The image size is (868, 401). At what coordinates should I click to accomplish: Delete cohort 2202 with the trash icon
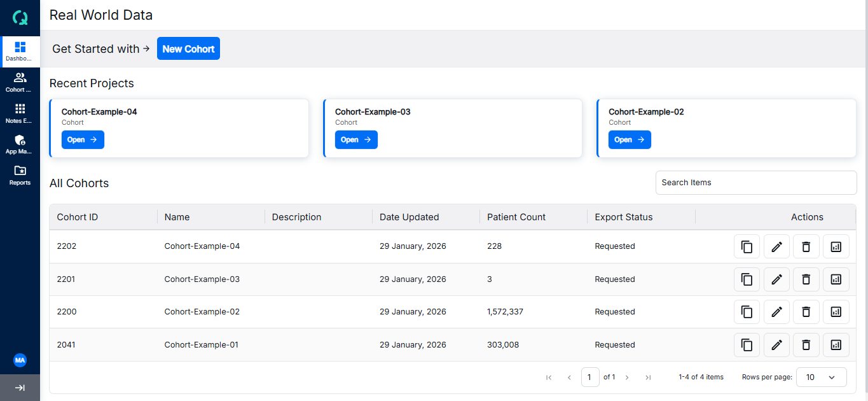click(806, 246)
